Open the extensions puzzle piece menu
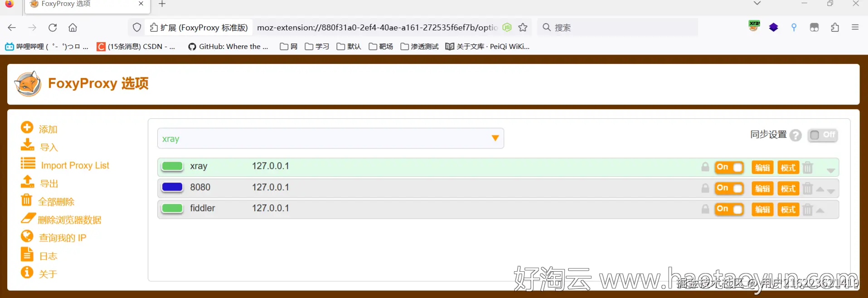 (835, 28)
